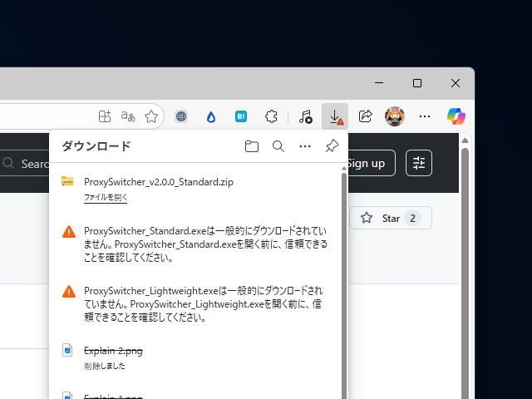Open Edge settings and more menu
This screenshot has height=399, width=532.
click(x=425, y=116)
